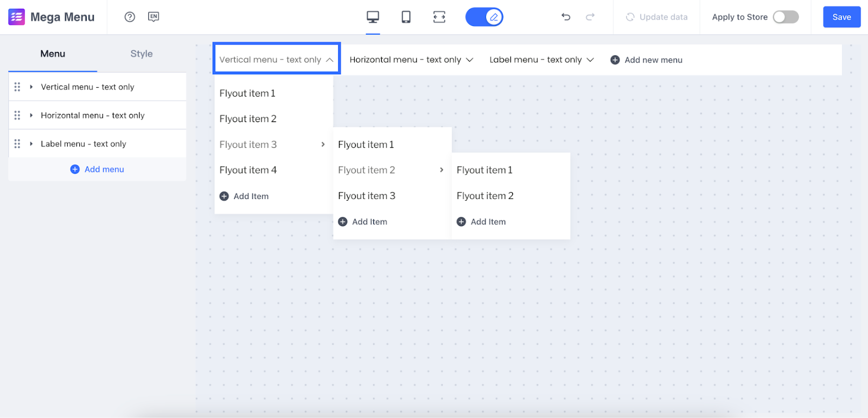Click the redo arrow
The image size is (868, 418).
[x=590, y=17]
